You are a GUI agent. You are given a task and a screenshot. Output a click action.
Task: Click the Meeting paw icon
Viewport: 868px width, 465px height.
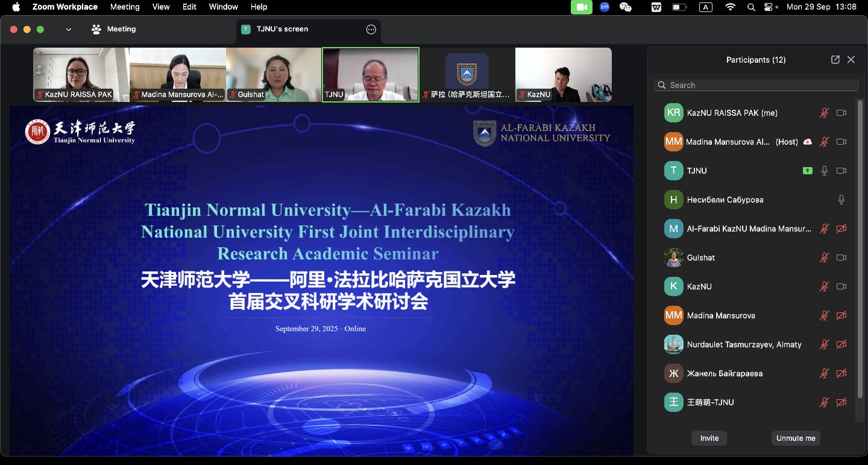96,29
